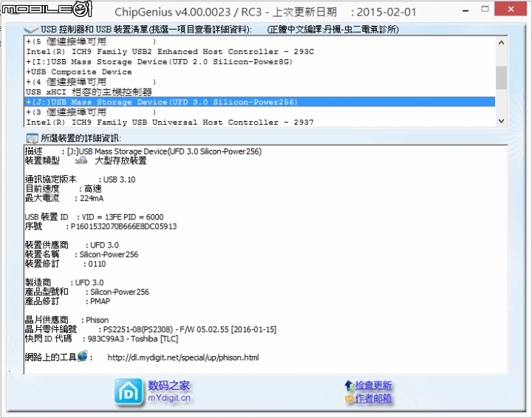Viewport: 532px width, 418px height.
Task: Select the USB xHCI 相容的主機控制器 row
Action: tap(259, 92)
